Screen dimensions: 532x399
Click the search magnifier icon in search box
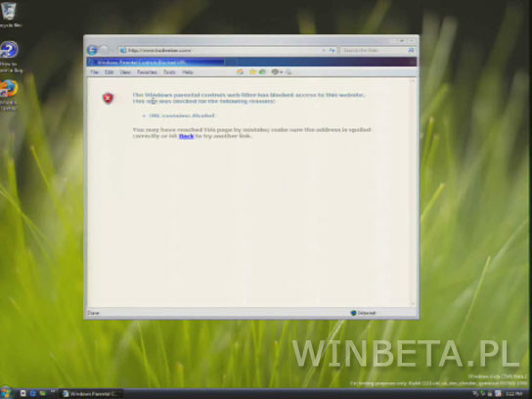click(411, 50)
